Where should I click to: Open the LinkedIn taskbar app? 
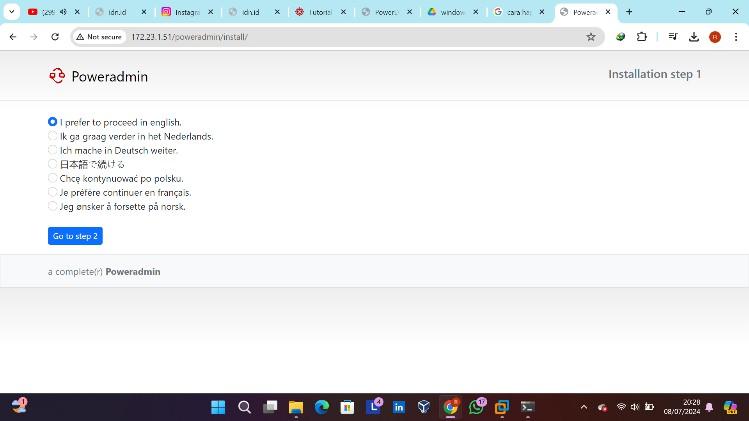(398, 407)
